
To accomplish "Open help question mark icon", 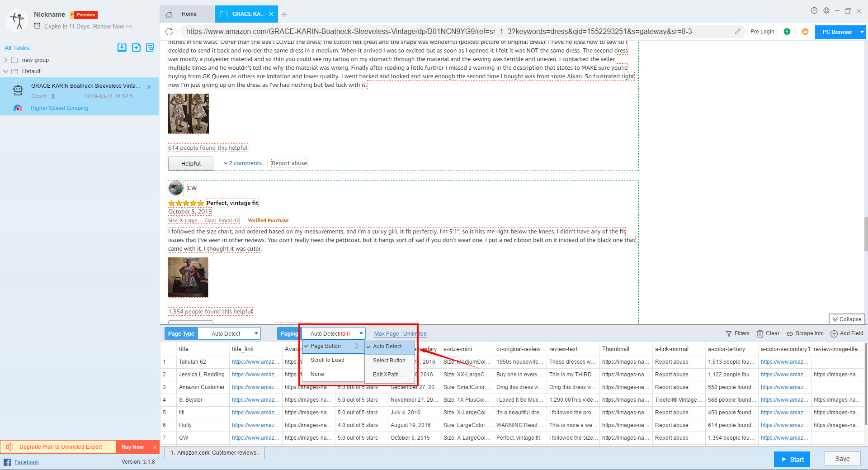I will (814, 10).
